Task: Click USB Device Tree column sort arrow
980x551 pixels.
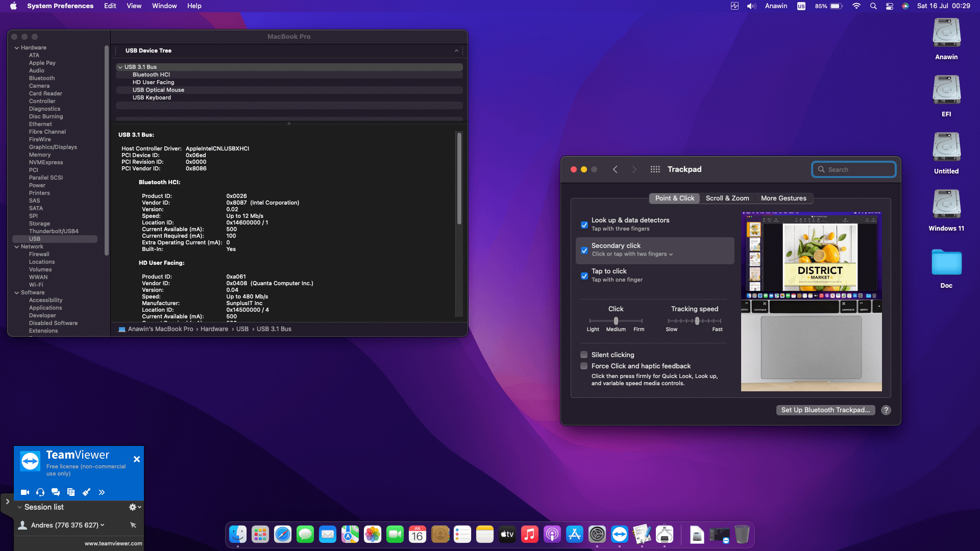Action: click(x=456, y=51)
